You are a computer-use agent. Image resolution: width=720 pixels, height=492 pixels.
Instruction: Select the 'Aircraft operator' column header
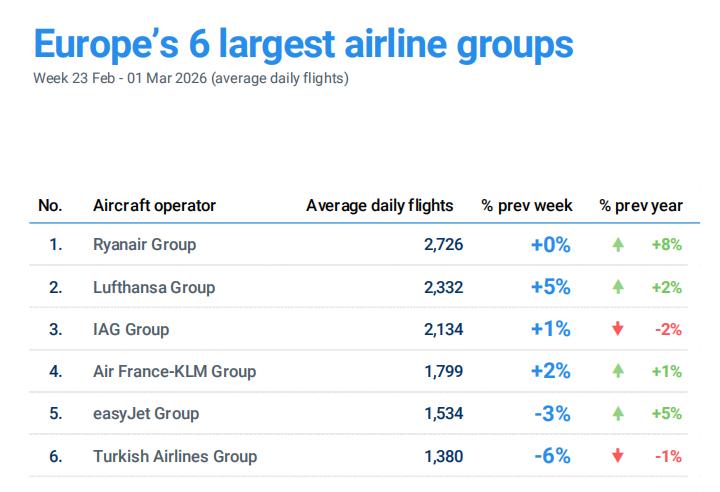pos(154,206)
